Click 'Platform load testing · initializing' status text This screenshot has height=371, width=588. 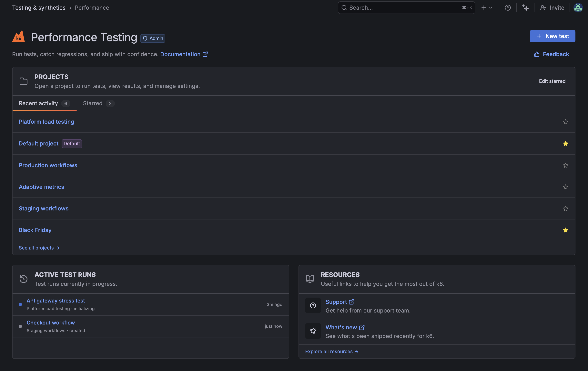coord(61,309)
